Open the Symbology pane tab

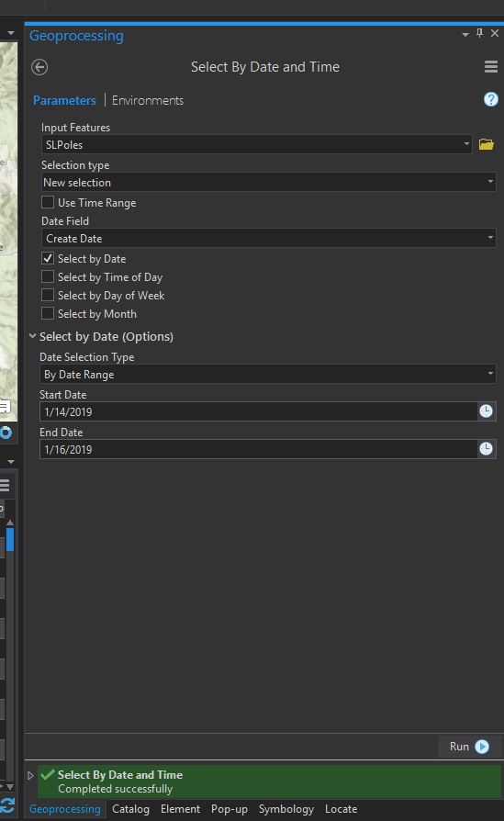(x=286, y=809)
